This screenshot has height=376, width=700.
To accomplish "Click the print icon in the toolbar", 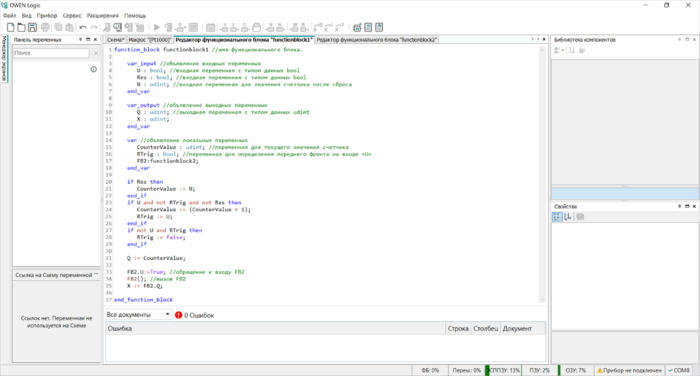I will (46, 28).
